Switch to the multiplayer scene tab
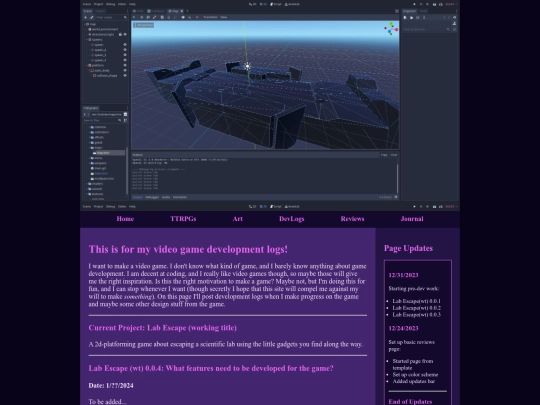 [x=156, y=11]
